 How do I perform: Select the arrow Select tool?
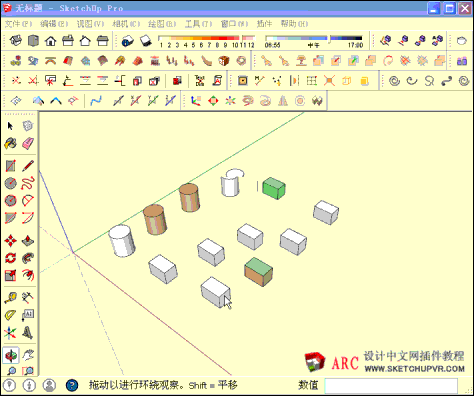10,126
